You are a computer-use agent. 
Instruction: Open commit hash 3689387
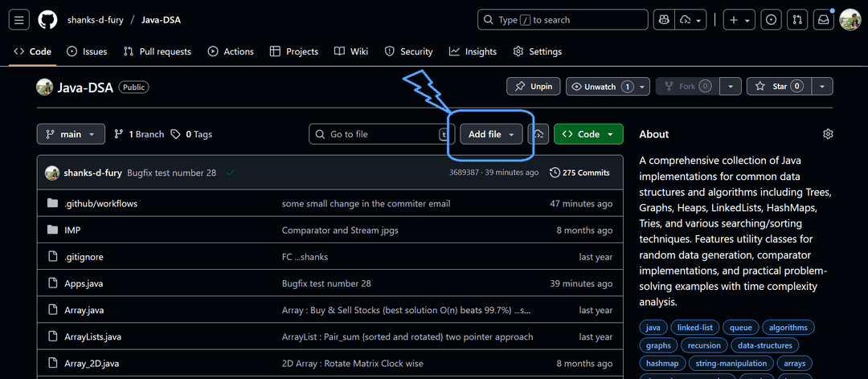point(465,173)
